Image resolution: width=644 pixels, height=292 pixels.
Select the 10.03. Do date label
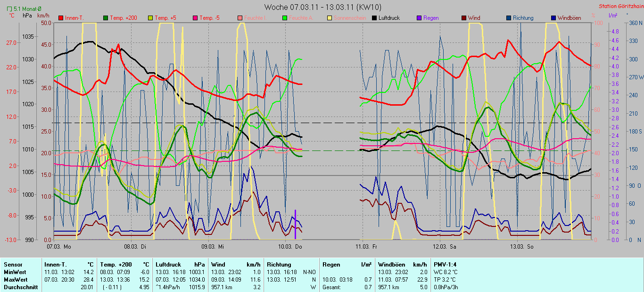tap(289, 246)
